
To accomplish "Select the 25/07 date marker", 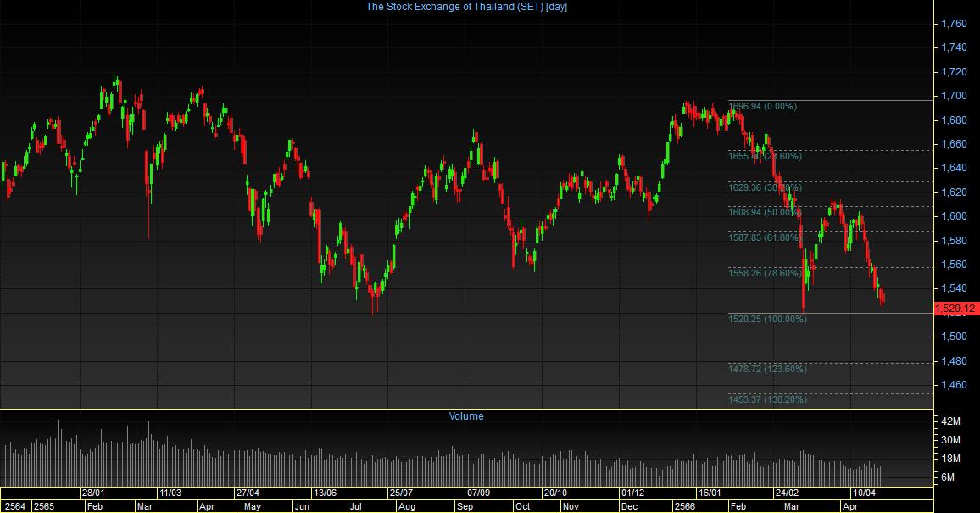I will [x=401, y=493].
